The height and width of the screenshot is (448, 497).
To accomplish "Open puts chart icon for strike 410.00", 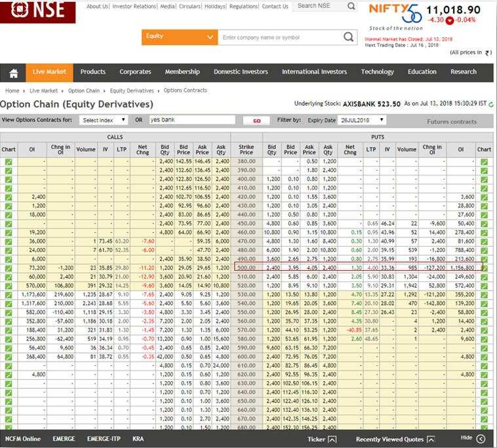I will 484,188.
